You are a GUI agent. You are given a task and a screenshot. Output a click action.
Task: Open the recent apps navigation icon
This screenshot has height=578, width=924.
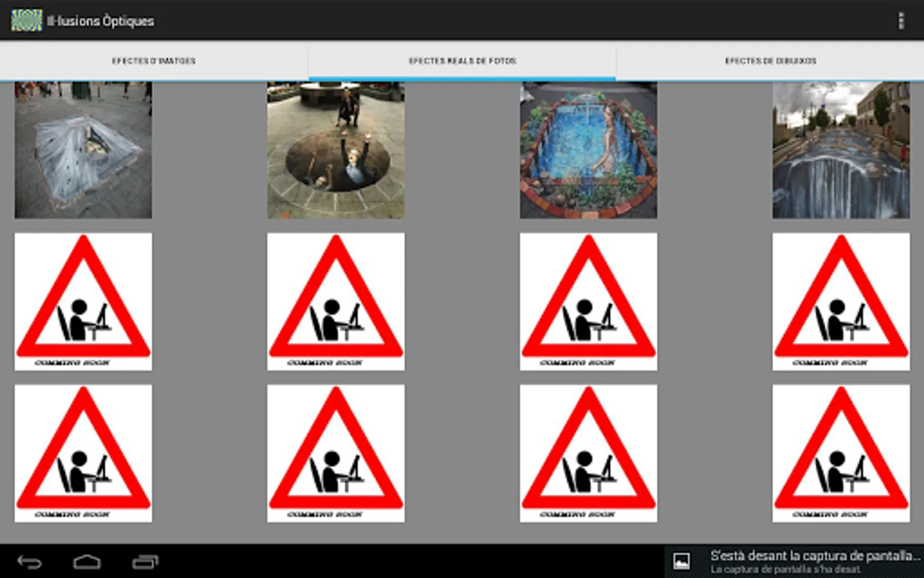(145, 563)
